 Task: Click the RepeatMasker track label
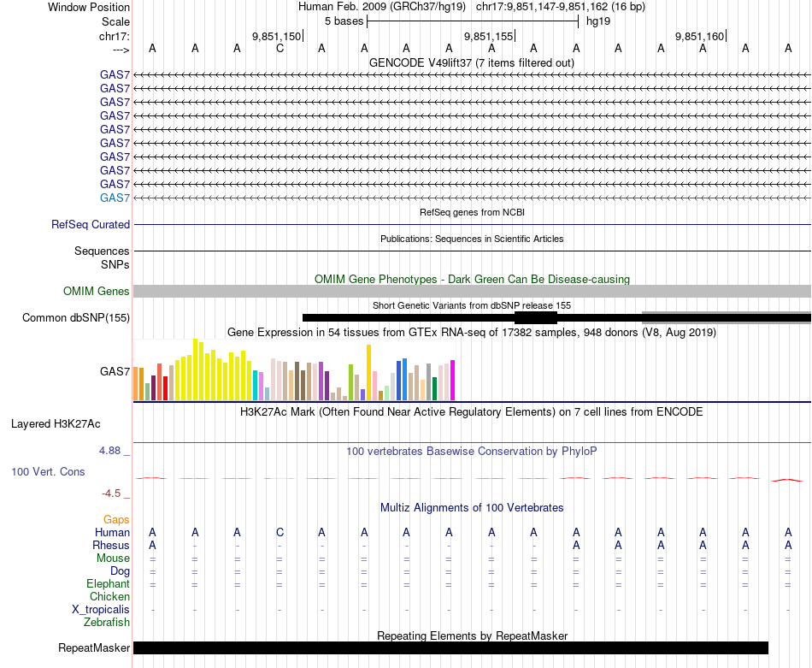point(94,648)
